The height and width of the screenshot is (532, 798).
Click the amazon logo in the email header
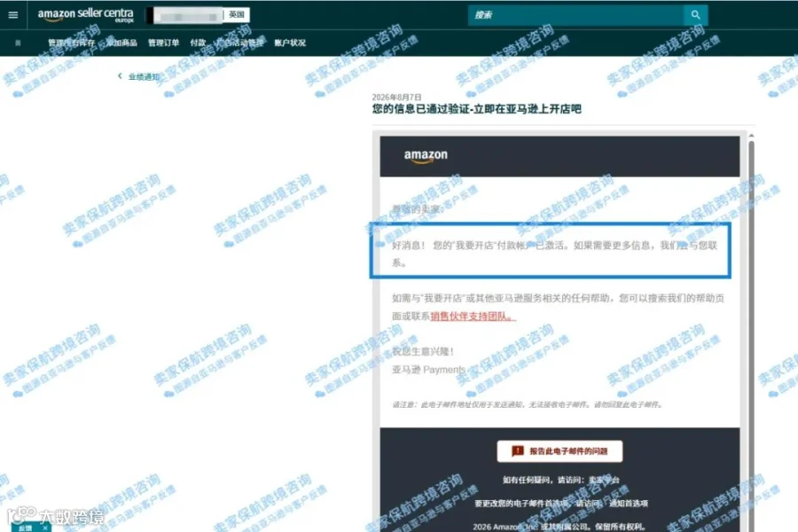(426, 156)
